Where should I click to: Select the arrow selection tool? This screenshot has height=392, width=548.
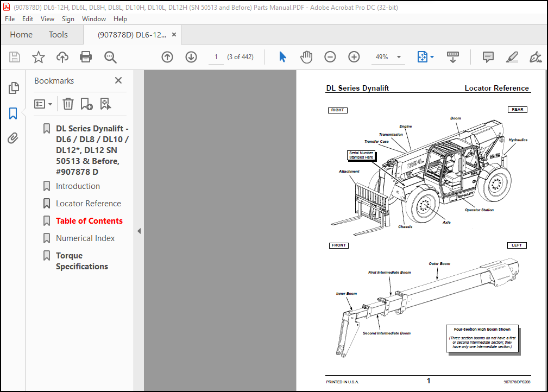point(282,57)
